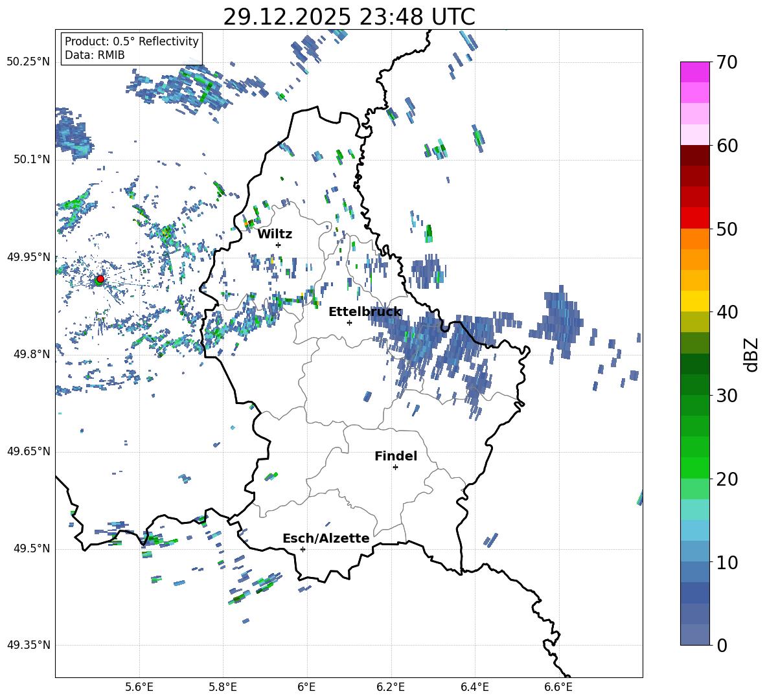Click the bright red 50 dBZ colorbar segment
The height and width of the screenshot is (700, 767).
[694, 218]
